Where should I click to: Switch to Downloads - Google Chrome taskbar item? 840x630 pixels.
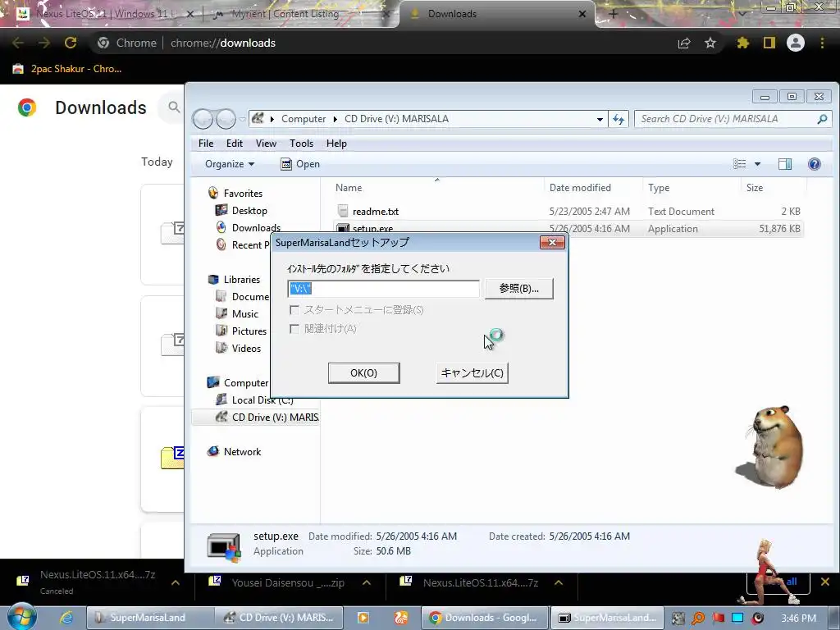(x=486, y=618)
